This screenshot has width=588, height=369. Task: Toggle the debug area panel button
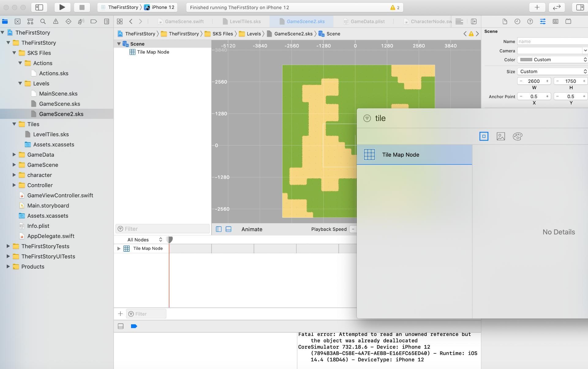point(228,229)
